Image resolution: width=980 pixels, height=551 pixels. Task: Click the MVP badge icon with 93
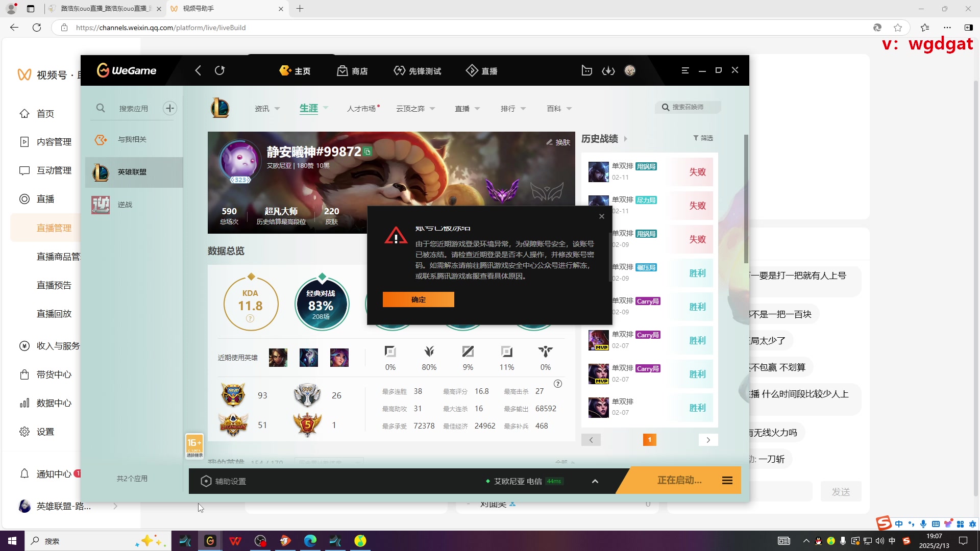point(233,395)
